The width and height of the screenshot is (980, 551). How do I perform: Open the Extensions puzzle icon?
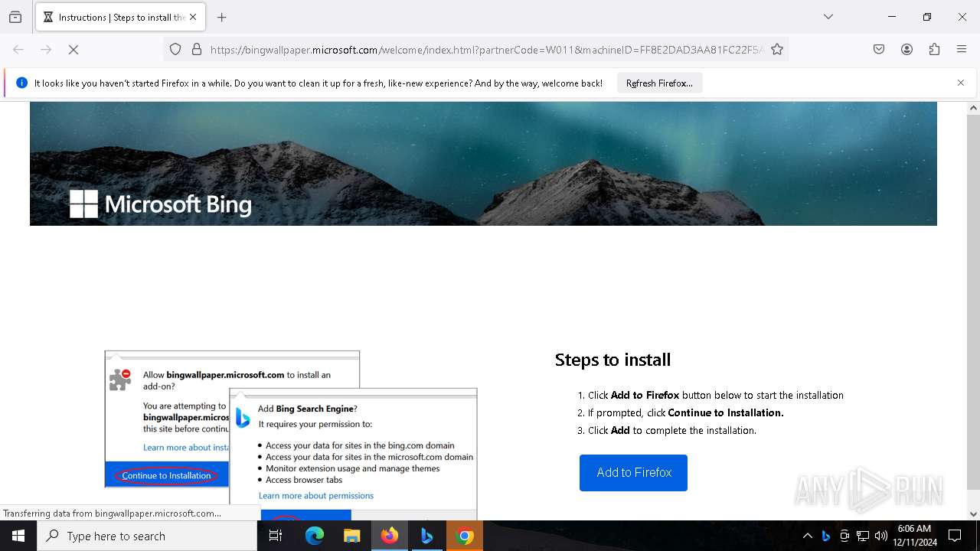[934, 49]
